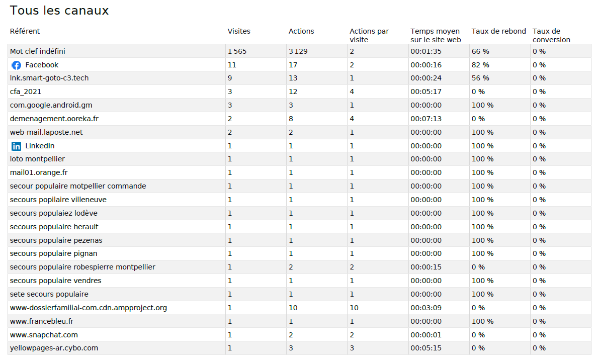Click the LinkedIn logo icon

16,146
